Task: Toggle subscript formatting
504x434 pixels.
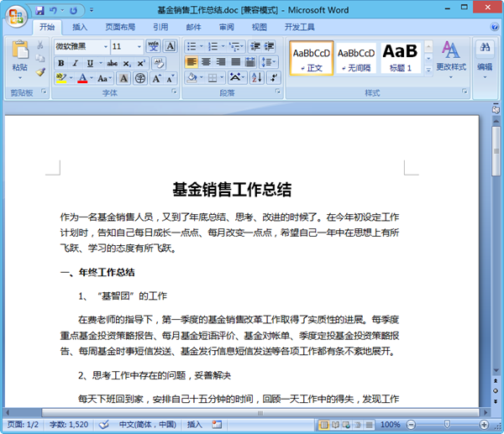Action: (x=127, y=63)
